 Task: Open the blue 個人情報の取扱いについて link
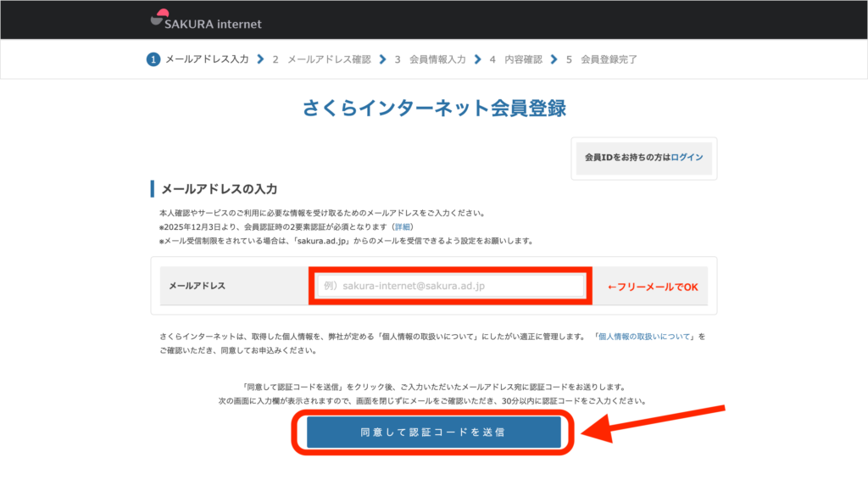[x=646, y=337]
